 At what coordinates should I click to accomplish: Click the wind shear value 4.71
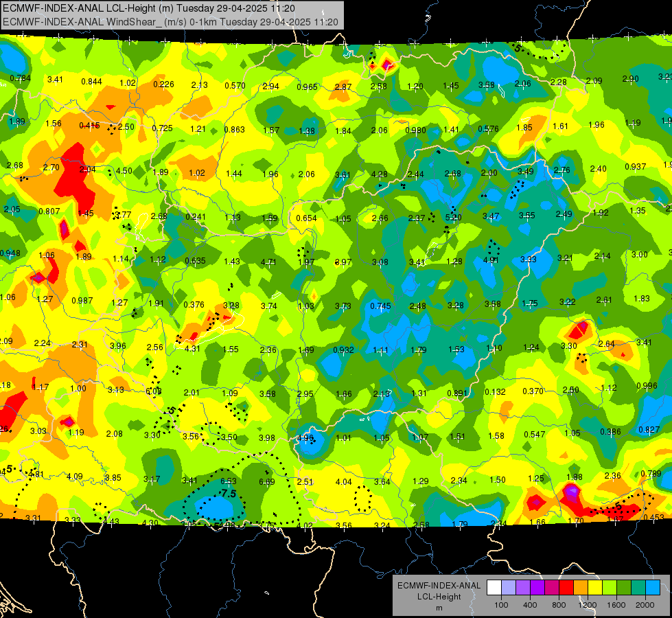pyautogui.click(x=268, y=262)
